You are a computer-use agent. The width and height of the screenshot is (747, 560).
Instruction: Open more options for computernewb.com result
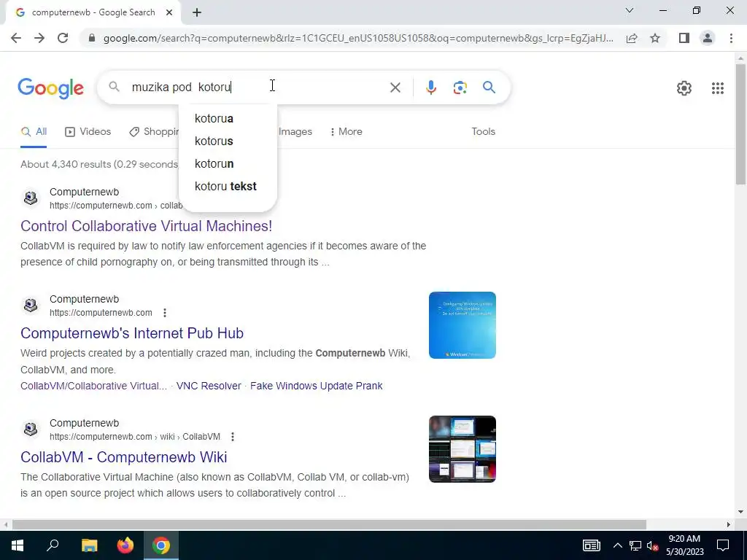[165, 313]
